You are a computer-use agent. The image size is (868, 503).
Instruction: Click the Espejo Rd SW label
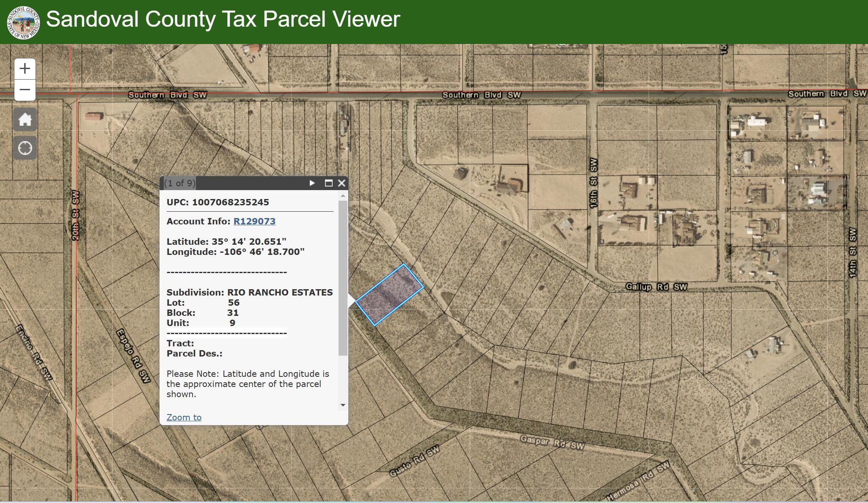pyautogui.click(x=133, y=357)
